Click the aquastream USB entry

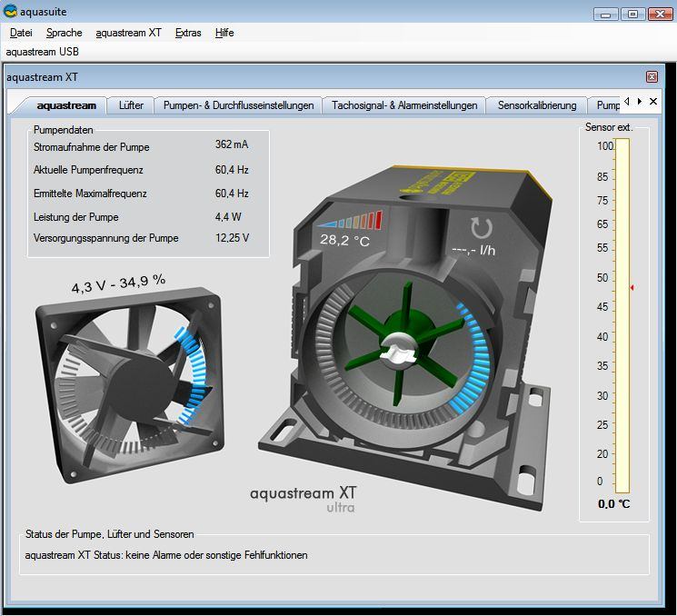pos(43,52)
